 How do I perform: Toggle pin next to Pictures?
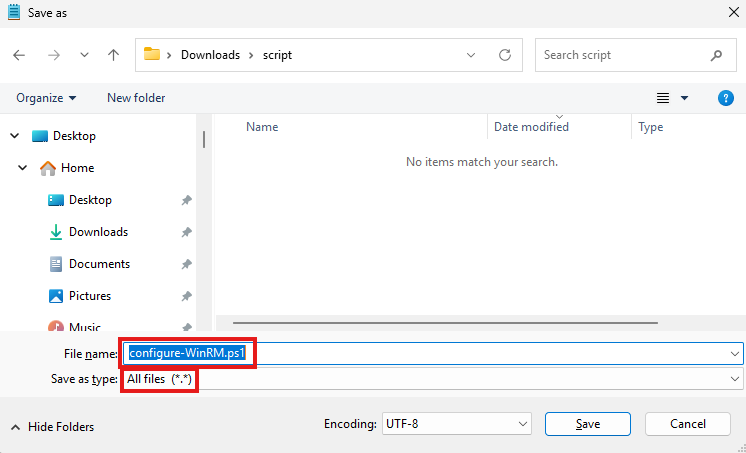click(x=186, y=296)
